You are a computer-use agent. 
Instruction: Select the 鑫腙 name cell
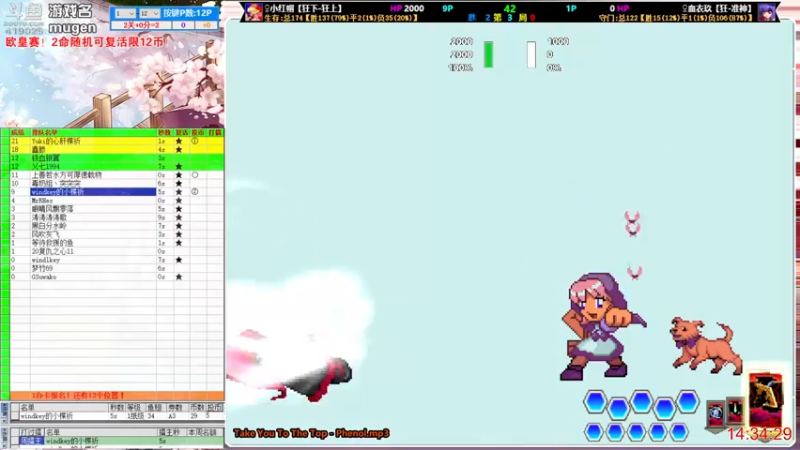(93, 149)
